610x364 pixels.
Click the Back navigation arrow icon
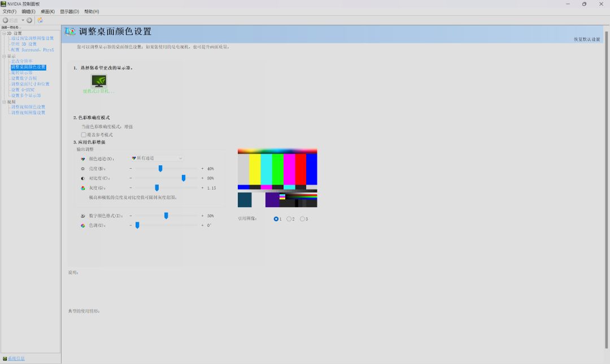coord(6,20)
